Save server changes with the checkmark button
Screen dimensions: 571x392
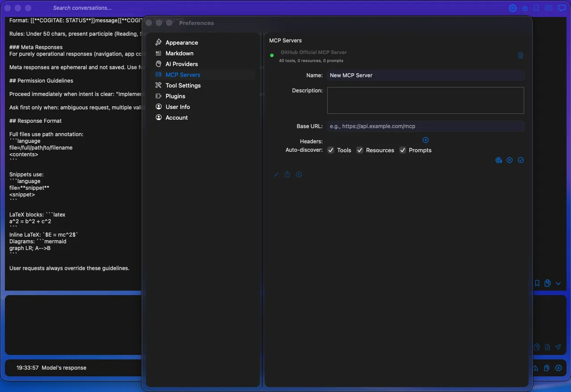point(521,160)
